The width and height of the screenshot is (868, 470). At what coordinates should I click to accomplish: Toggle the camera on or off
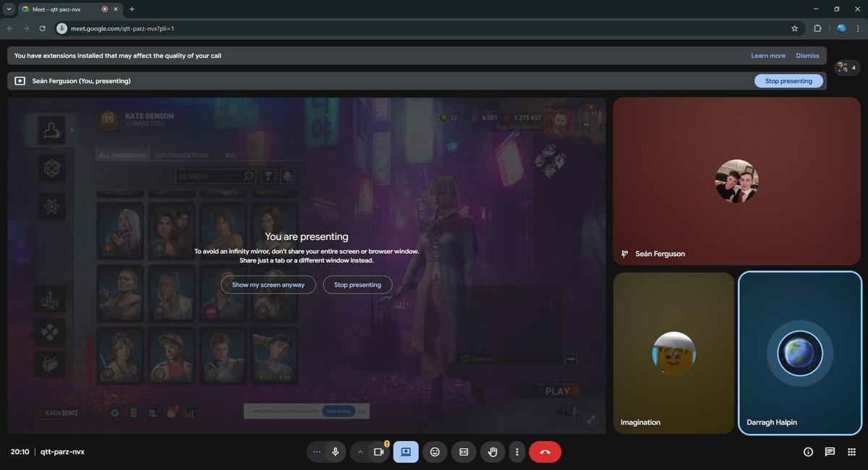pyautogui.click(x=378, y=452)
